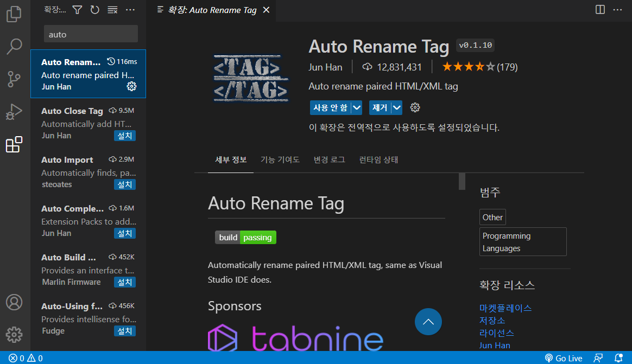Screen dimensions: 632x364
Task: Open the Manage gear in activity bar
Action: coord(14,335)
